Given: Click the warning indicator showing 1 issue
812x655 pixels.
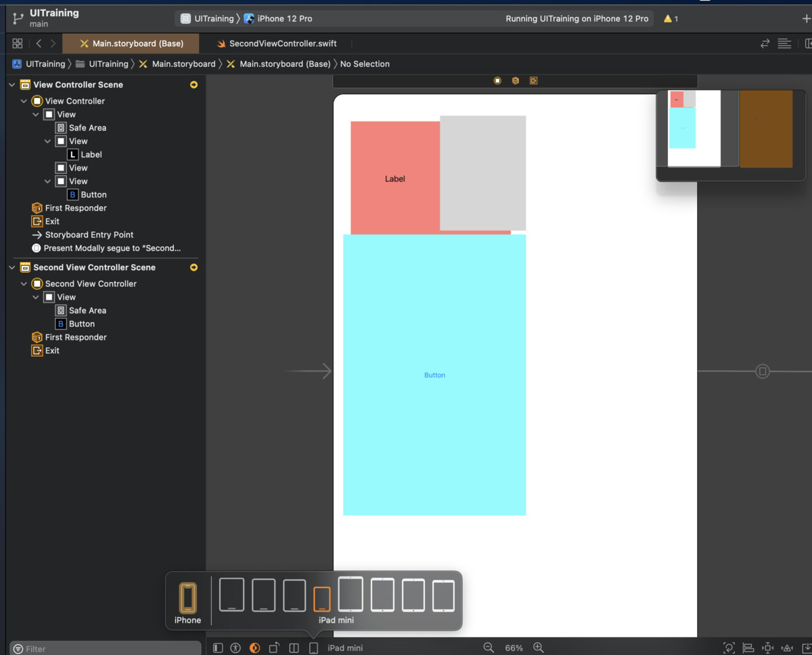Looking at the screenshot, I should pyautogui.click(x=671, y=19).
